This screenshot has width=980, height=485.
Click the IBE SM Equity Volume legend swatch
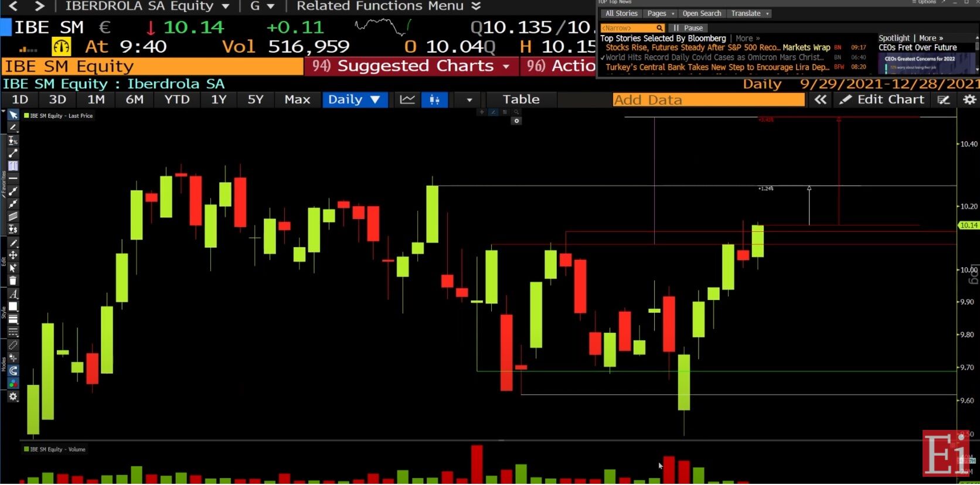[x=26, y=449]
